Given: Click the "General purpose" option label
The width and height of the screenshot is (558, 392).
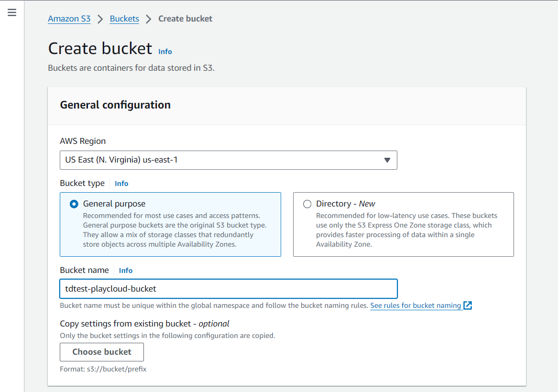Looking at the screenshot, I should pos(114,204).
